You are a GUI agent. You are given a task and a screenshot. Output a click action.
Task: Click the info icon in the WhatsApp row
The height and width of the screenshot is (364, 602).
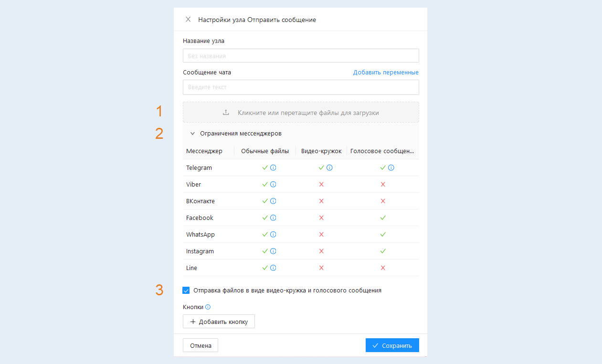pos(273,235)
